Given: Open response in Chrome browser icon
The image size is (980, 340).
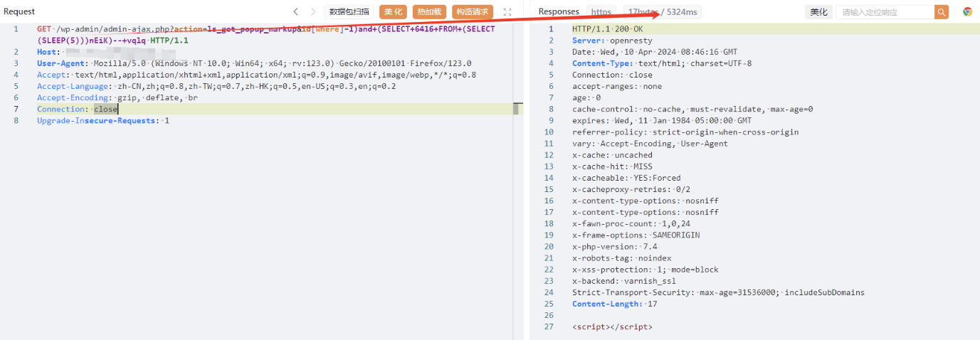Looking at the screenshot, I should 967,11.
